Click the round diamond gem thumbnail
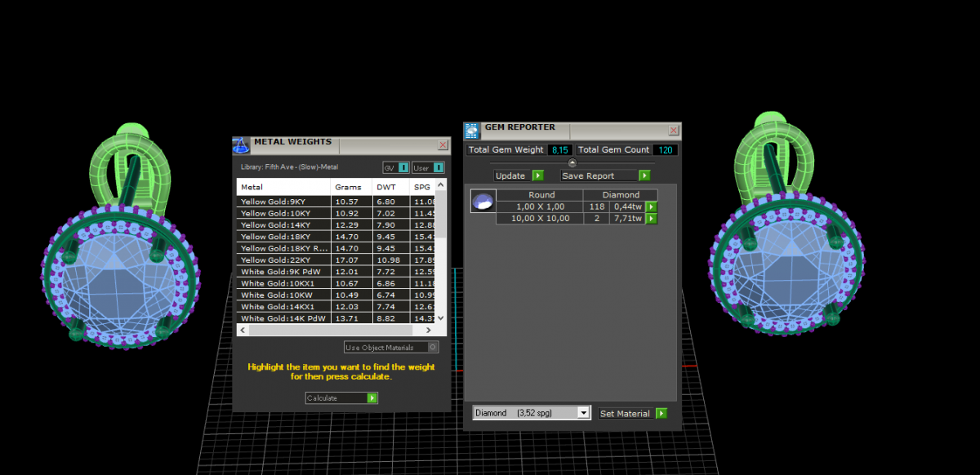The width and height of the screenshot is (980, 475). click(x=483, y=202)
